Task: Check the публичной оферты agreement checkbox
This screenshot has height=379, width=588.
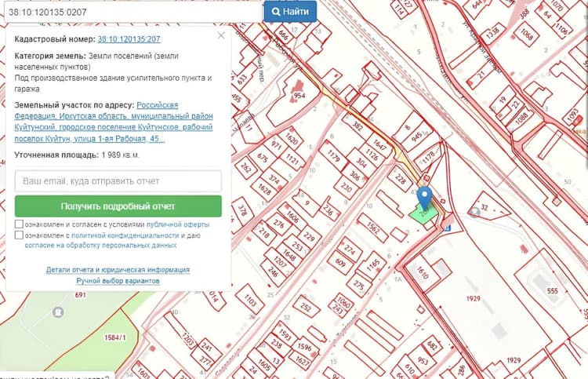Action: [19, 224]
